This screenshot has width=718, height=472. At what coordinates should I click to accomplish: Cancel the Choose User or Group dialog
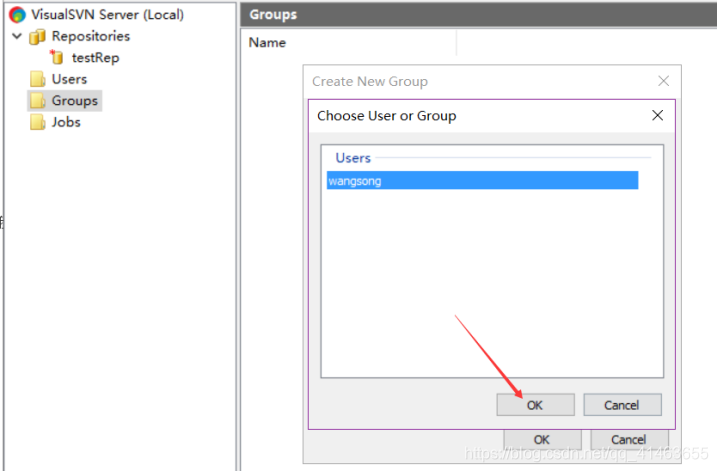pyautogui.click(x=622, y=405)
